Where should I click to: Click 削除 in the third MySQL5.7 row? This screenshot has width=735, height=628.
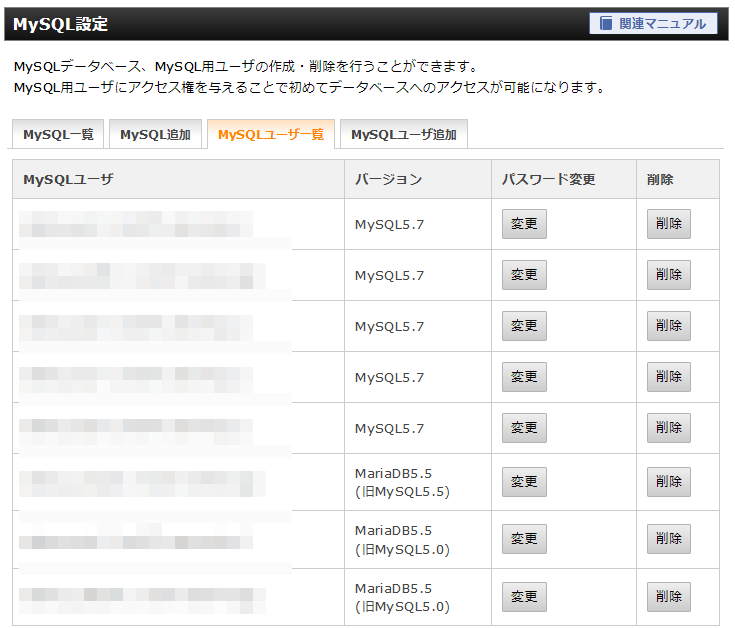pyautogui.click(x=669, y=326)
